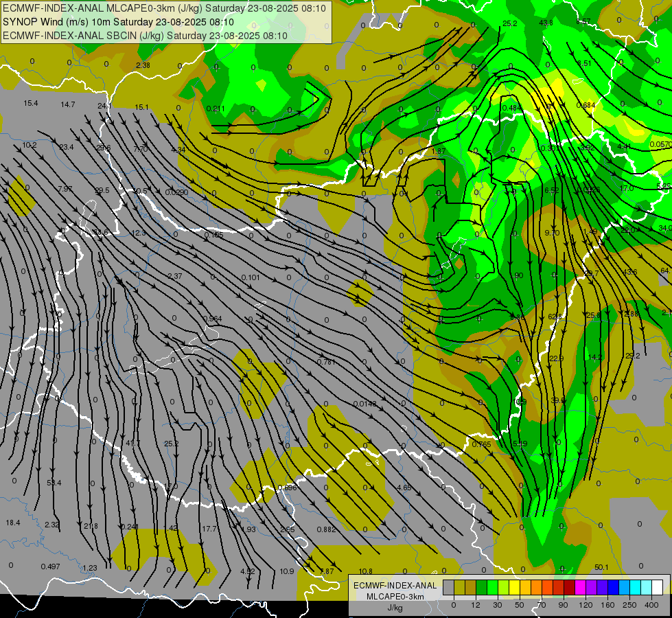Select the bright yellow legend swatch
Image resolution: width=672 pixels, height=618 pixels.
(x=514, y=587)
